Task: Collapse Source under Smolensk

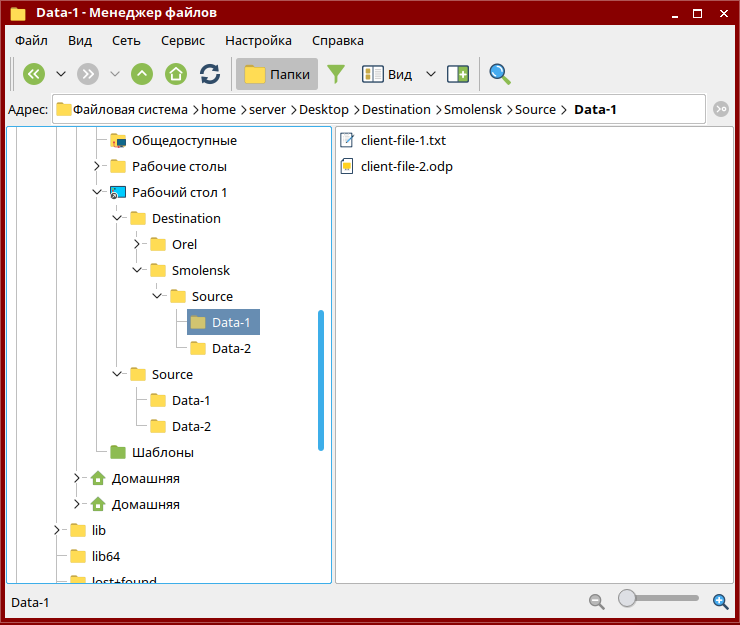Action: 157,296
